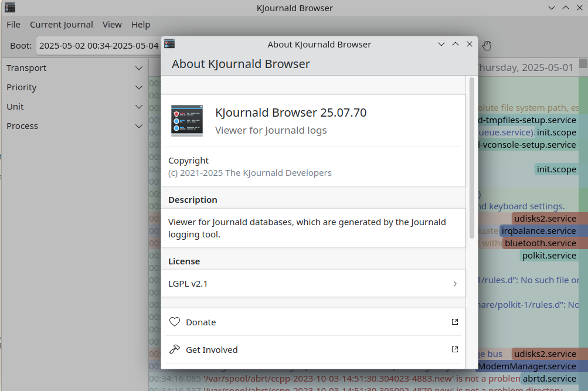This screenshot has width=588, height=391.
Task: Open the Boot selection dropdown
Action: click(x=98, y=45)
